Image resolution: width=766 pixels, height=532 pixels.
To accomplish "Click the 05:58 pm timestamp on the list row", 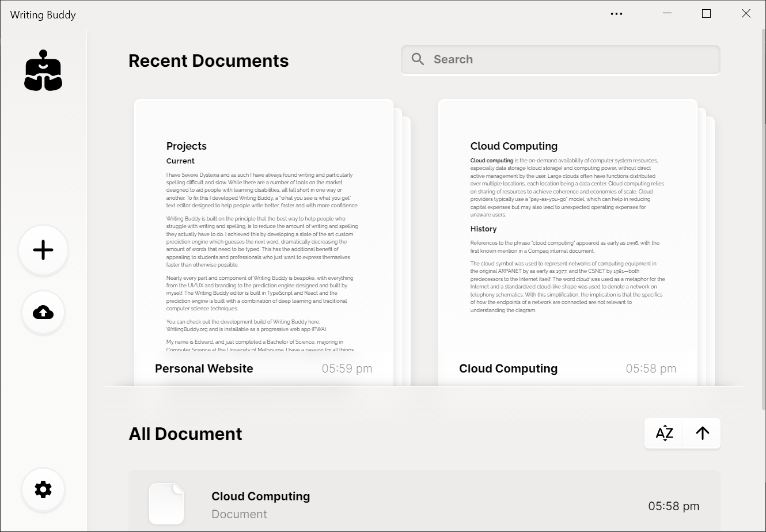I will 673,506.
